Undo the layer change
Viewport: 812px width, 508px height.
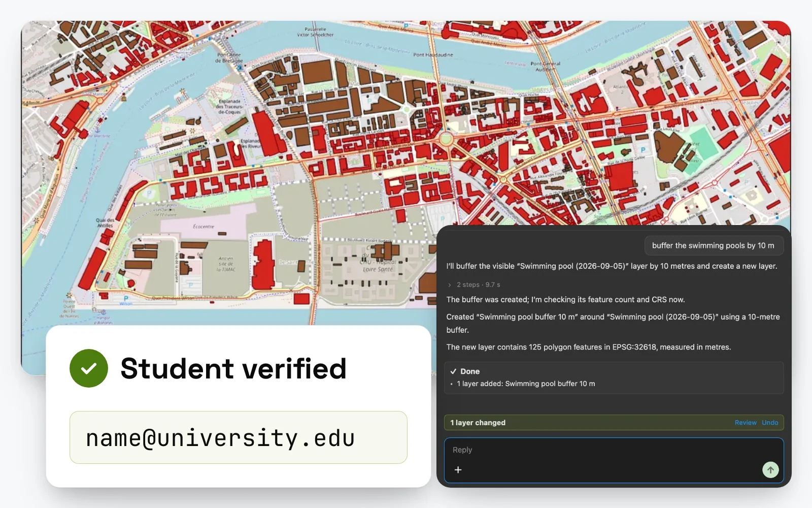click(x=770, y=423)
